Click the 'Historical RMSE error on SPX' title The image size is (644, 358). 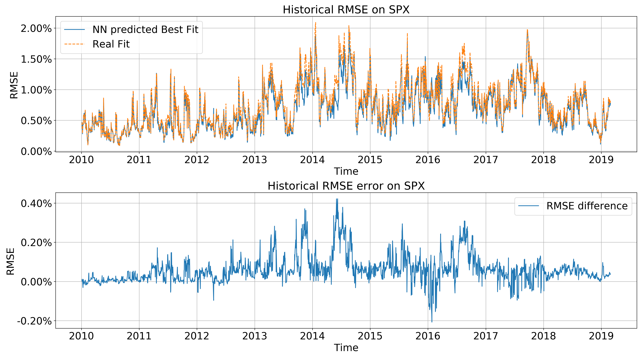coord(346,186)
